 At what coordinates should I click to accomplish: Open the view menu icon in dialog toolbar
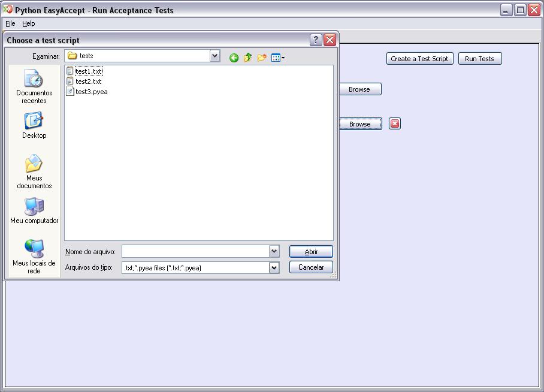tap(277, 58)
